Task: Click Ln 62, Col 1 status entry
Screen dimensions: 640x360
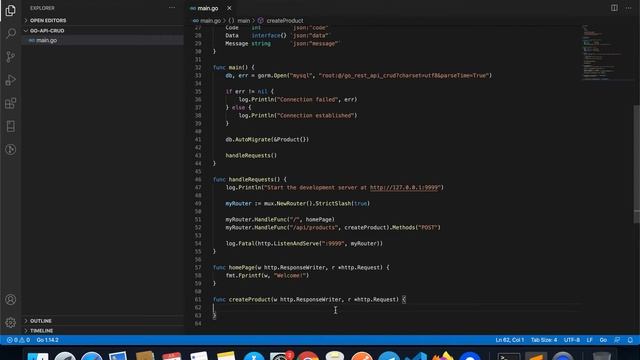Action: [509, 340]
